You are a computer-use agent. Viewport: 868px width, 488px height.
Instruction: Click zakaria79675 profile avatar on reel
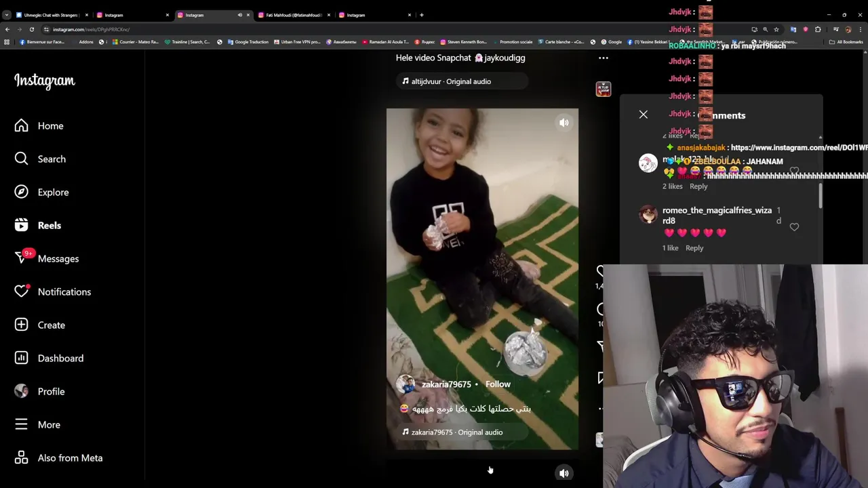click(406, 384)
